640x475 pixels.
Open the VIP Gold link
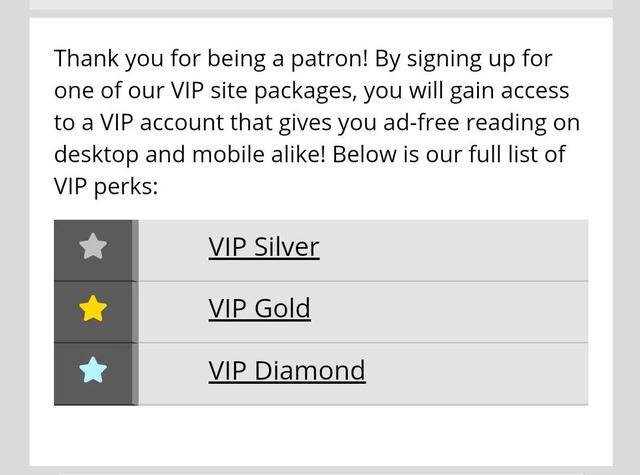tap(260, 309)
